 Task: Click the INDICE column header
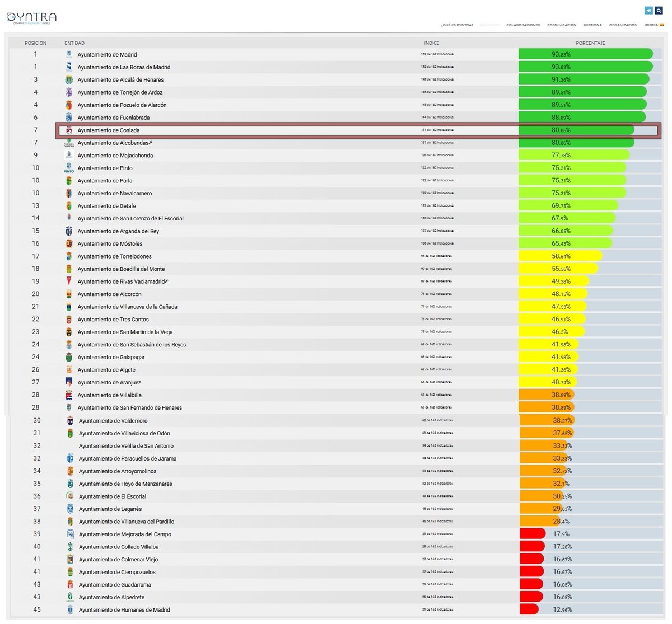coord(432,43)
